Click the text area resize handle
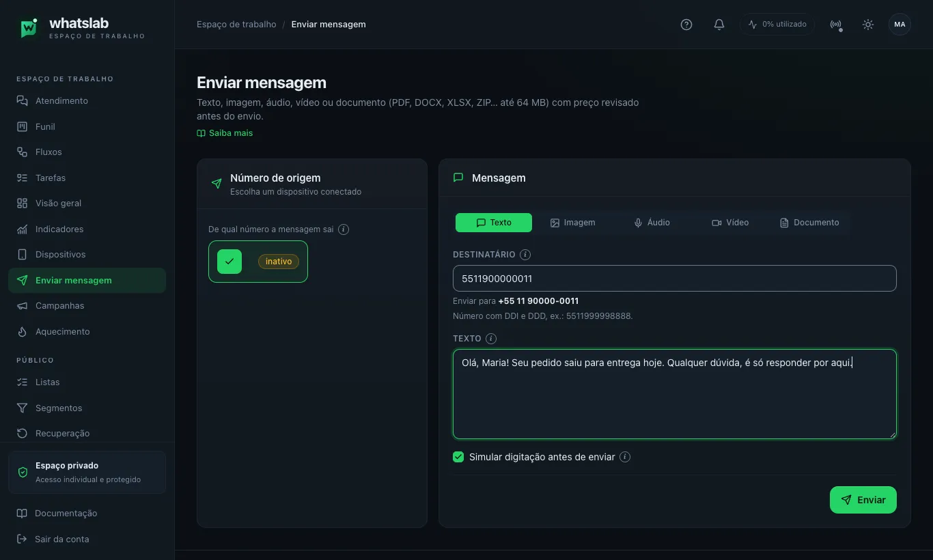Viewport: 933px width, 560px height. tap(892, 434)
